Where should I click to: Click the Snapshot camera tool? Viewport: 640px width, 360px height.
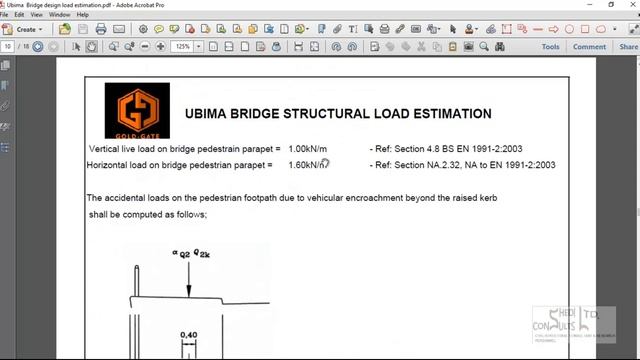(x=469, y=47)
